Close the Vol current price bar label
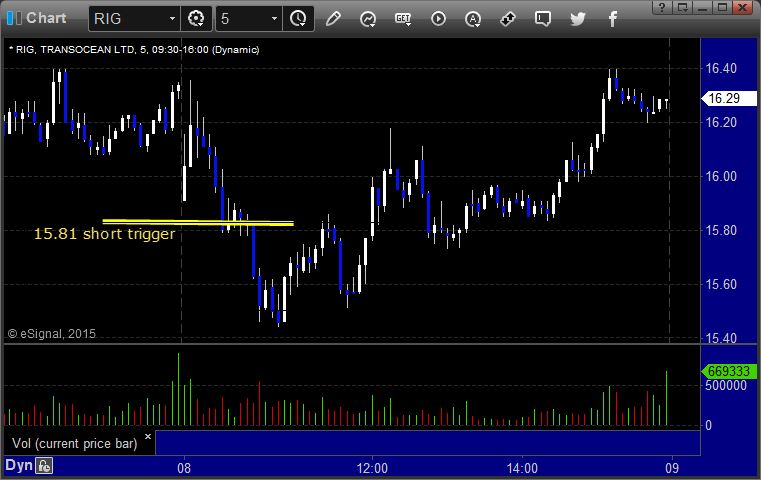This screenshot has height=480, width=761. tap(148, 436)
